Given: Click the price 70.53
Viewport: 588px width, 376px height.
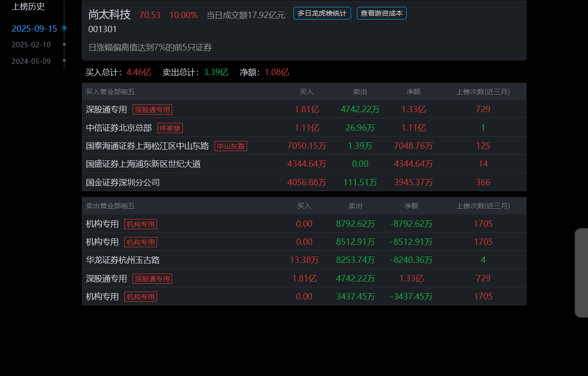Looking at the screenshot, I should pyautogui.click(x=150, y=15).
